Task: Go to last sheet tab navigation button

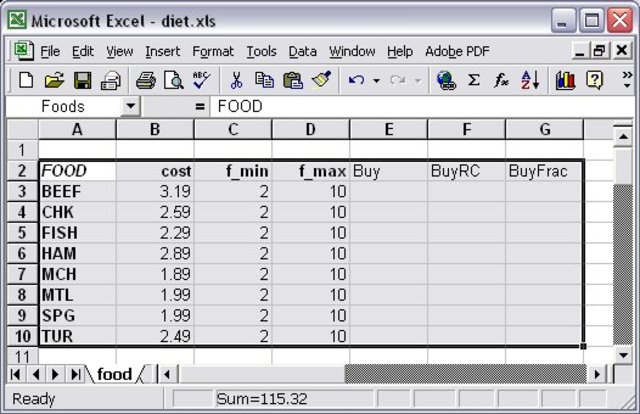Action: (75, 374)
